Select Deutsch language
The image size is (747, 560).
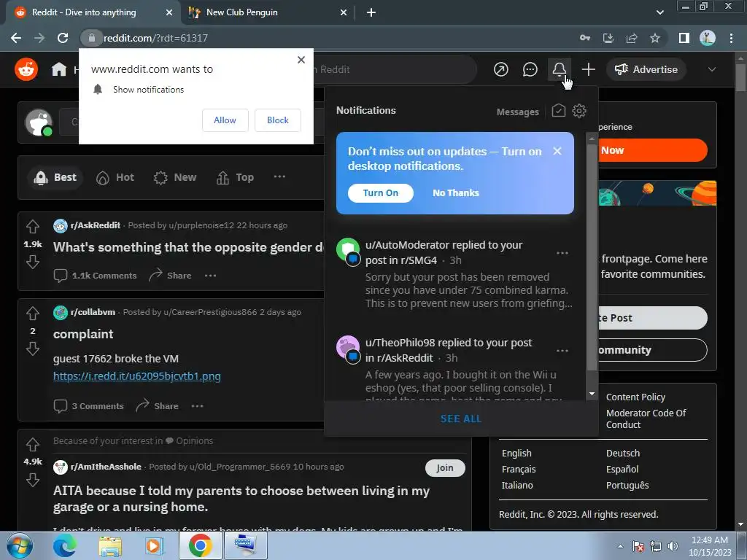point(623,453)
